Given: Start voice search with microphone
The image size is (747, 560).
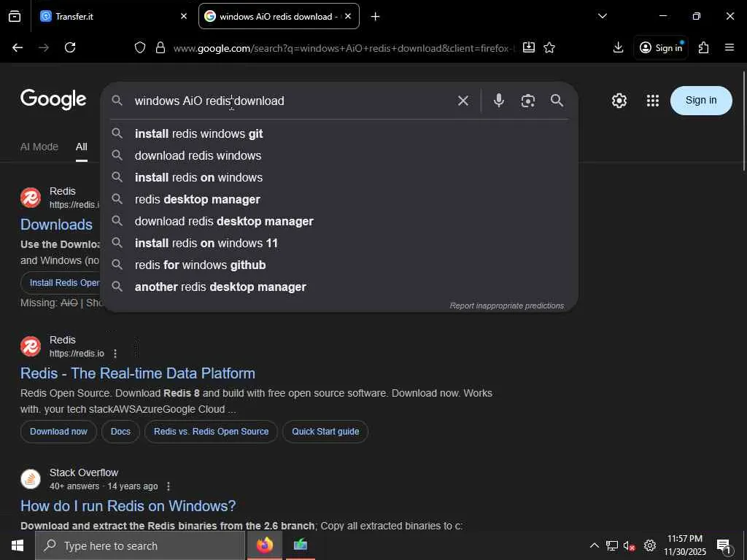Looking at the screenshot, I should tap(499, 101).
